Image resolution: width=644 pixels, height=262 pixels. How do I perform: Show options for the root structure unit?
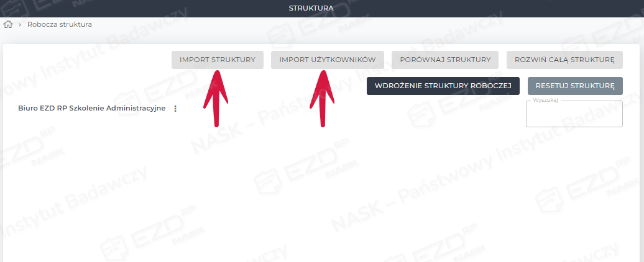[x=175, y=109]
